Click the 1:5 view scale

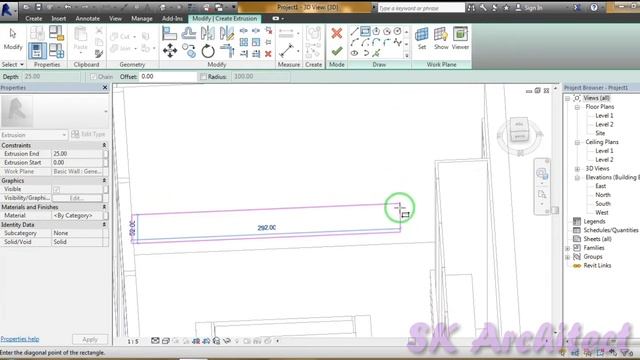133,341
